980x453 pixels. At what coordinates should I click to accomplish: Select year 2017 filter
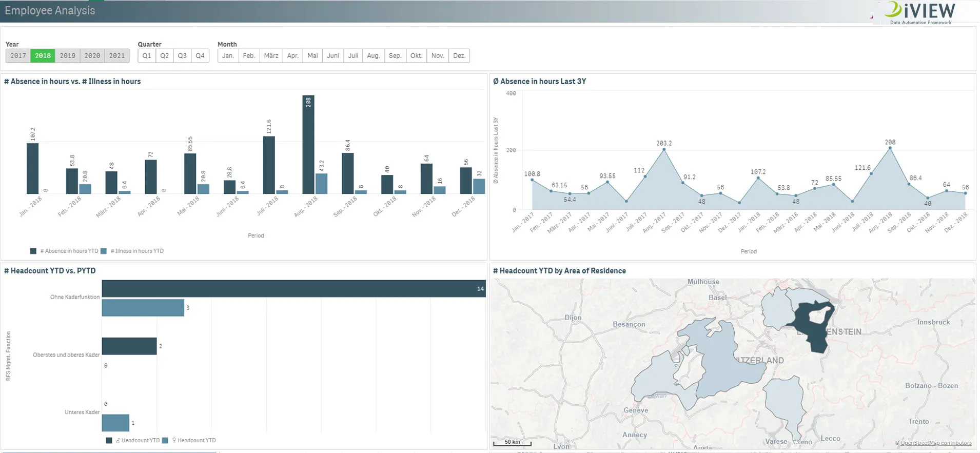(18, 55)
